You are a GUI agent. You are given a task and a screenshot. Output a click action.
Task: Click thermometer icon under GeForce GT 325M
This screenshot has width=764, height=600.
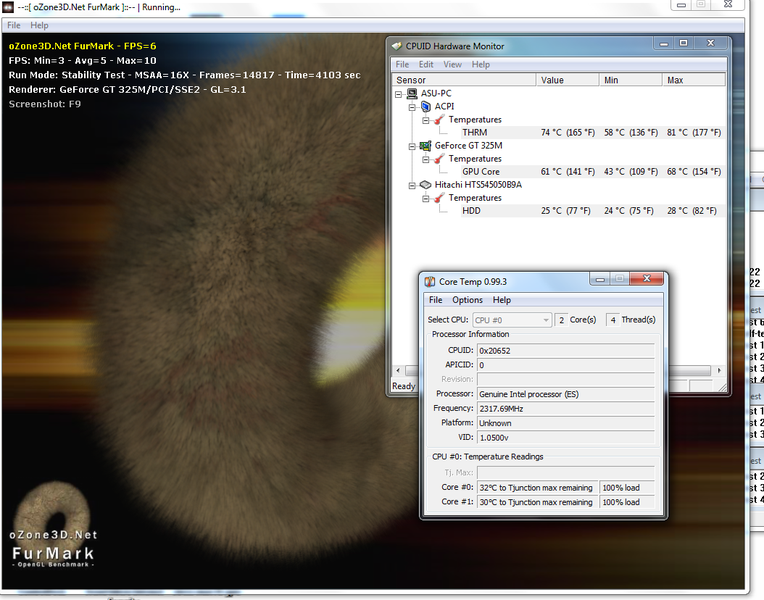coord(439,158)
